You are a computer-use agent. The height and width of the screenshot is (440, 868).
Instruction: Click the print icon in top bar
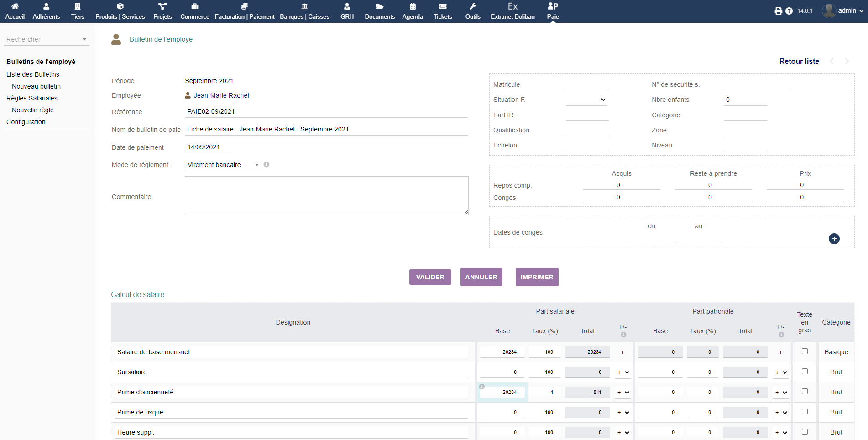click(778, 11)
